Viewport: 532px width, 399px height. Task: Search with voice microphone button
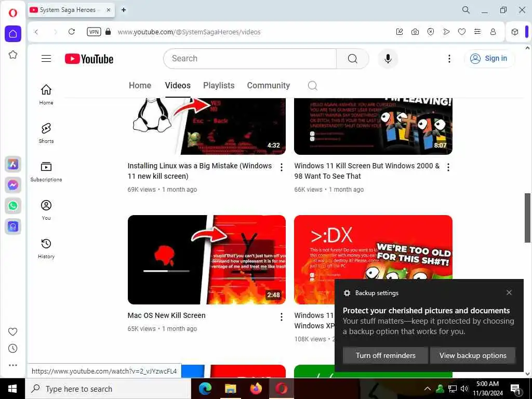pyautogui.click(x=388, y=59)
